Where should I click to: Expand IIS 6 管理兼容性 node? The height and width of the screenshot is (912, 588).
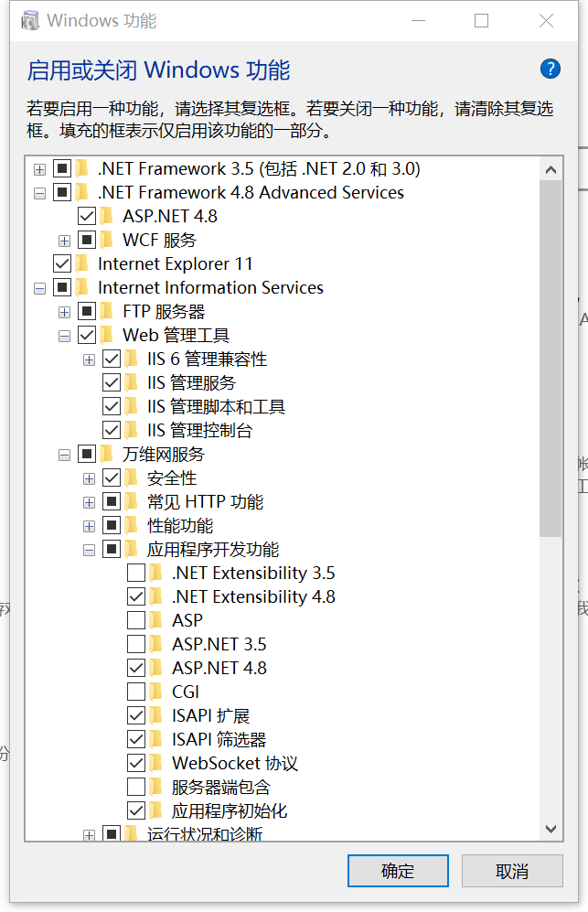tap(89, 360)
